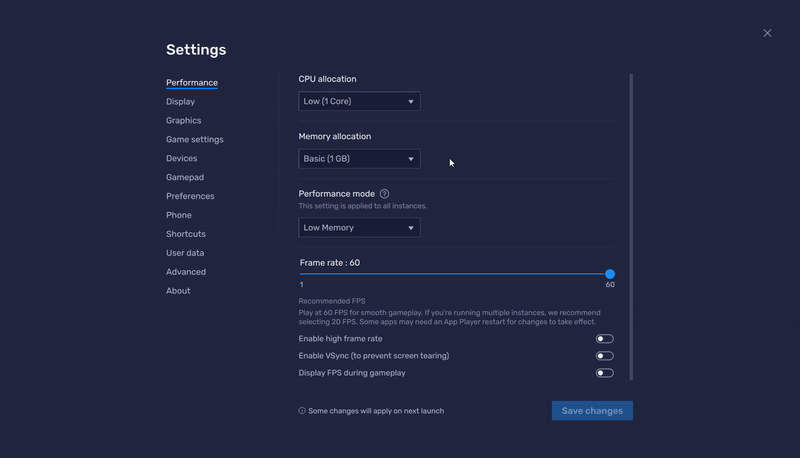Turn on Enable VSync switch
Screen dimensions: 800x458
tap(605, 356)
